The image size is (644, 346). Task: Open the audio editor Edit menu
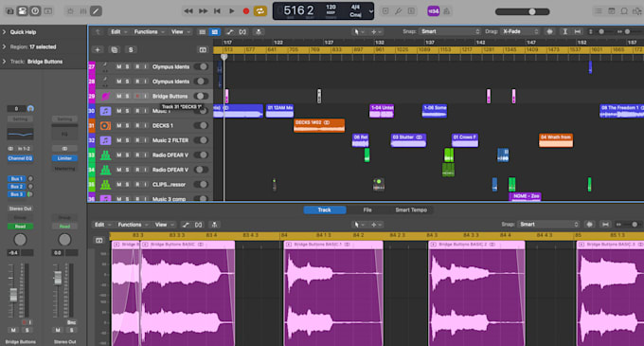[102, 225]
